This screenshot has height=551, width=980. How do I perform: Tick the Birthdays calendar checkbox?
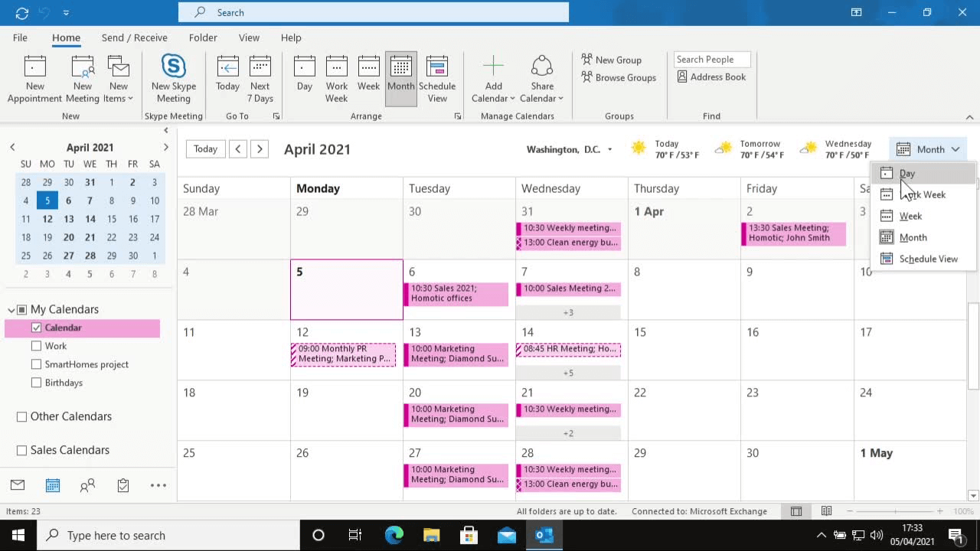click(36, 383)
